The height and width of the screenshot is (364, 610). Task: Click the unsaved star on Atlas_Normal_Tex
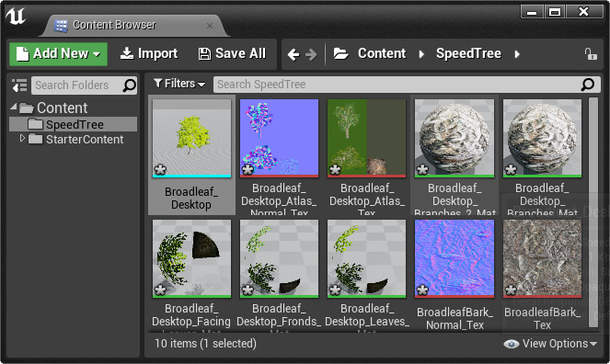point(247,170)
